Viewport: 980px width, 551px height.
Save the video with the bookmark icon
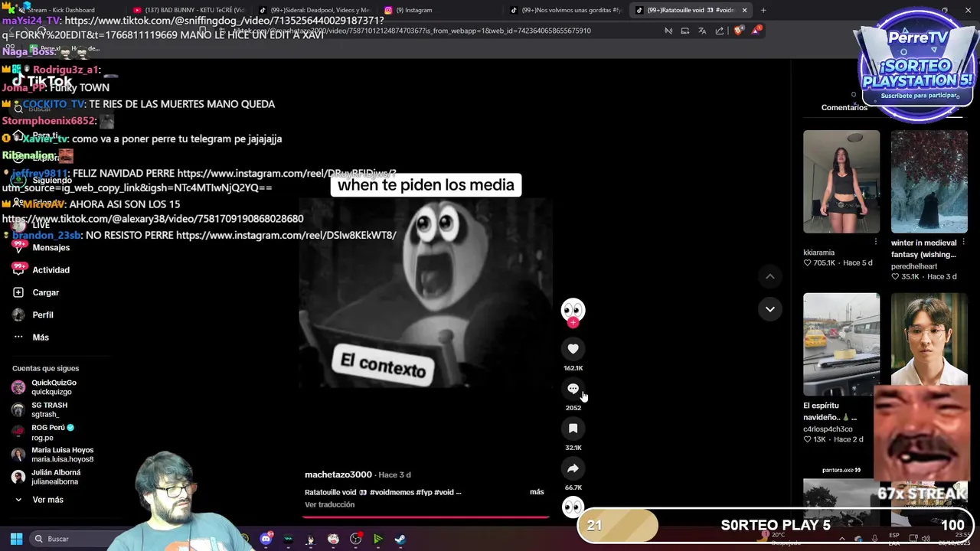[x=573, y=429]
